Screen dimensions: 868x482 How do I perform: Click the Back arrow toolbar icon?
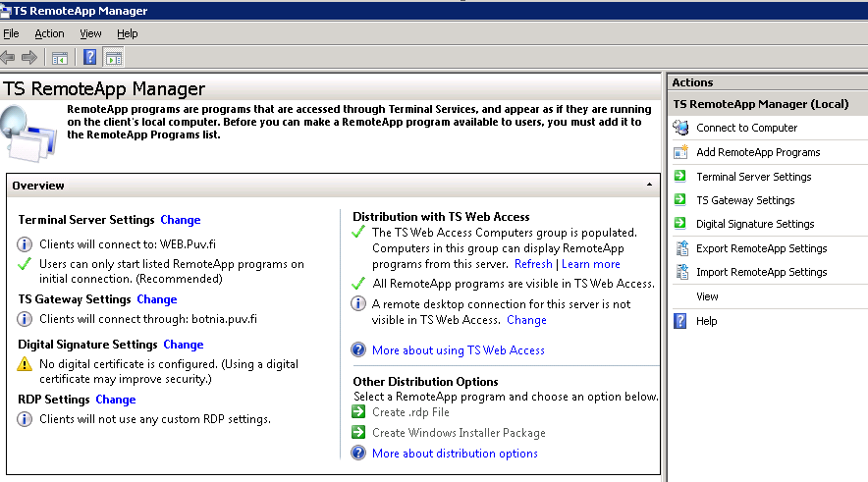coord(8,57)
